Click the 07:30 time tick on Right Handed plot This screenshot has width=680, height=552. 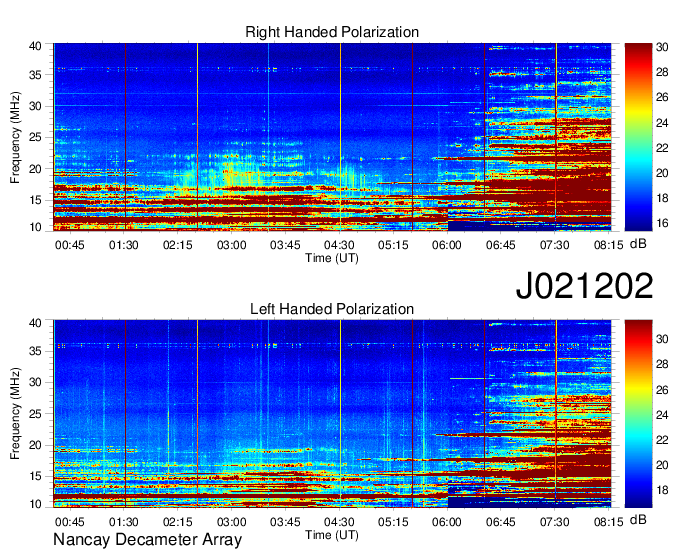(554, 245)
